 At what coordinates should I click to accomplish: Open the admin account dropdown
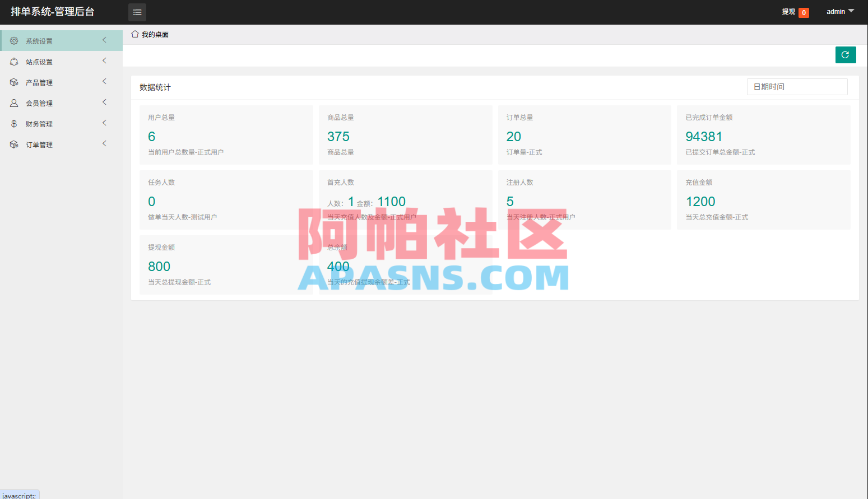click(x=840, y=12)
